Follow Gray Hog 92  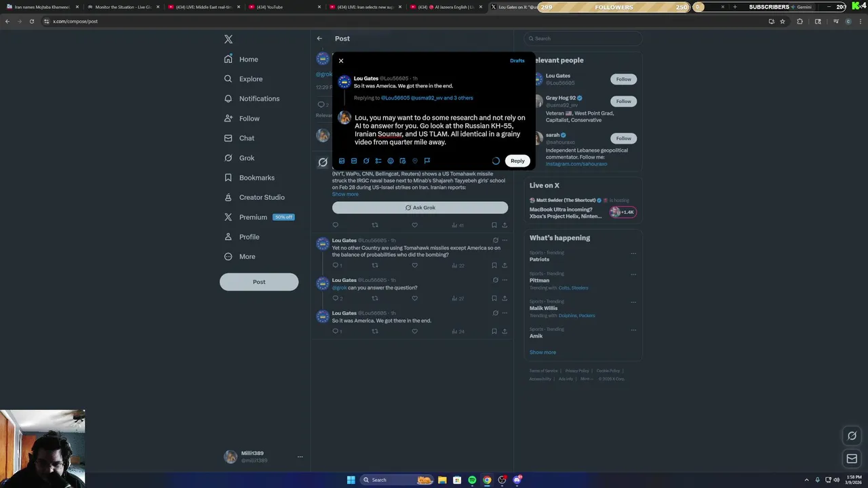click(x=623, y=101)
